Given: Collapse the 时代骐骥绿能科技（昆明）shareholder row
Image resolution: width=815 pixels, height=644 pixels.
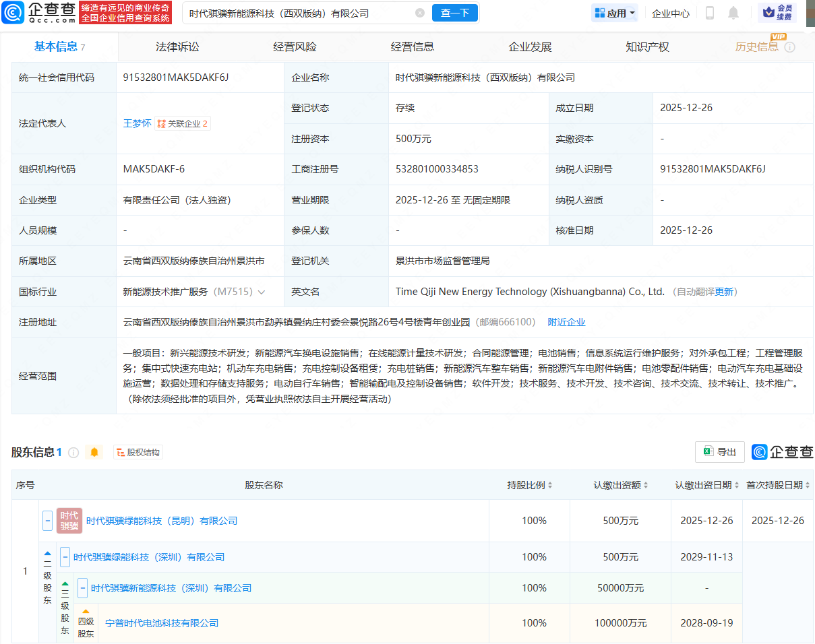Looking at the screenshot, I should click(x=48, y=521).
